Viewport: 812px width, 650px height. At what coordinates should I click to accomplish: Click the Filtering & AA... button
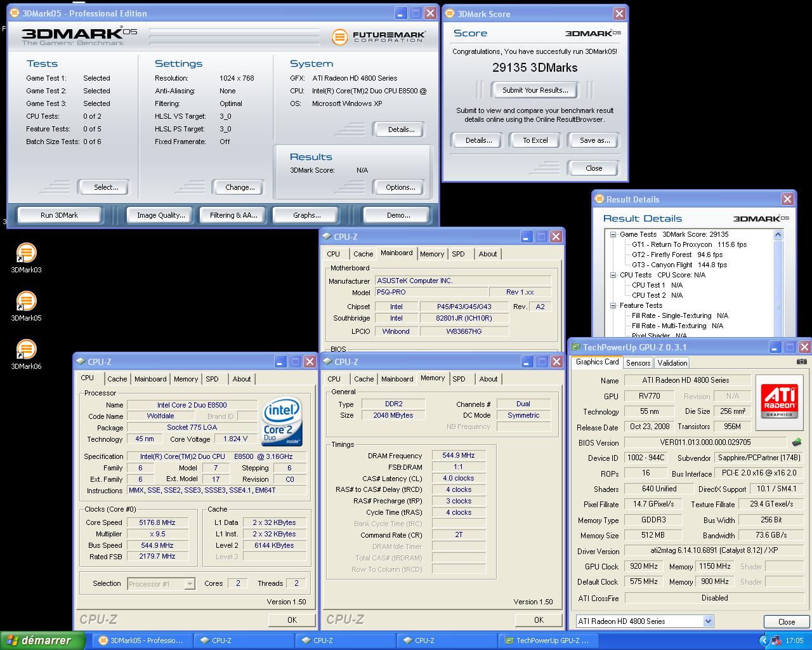[233, 215]
